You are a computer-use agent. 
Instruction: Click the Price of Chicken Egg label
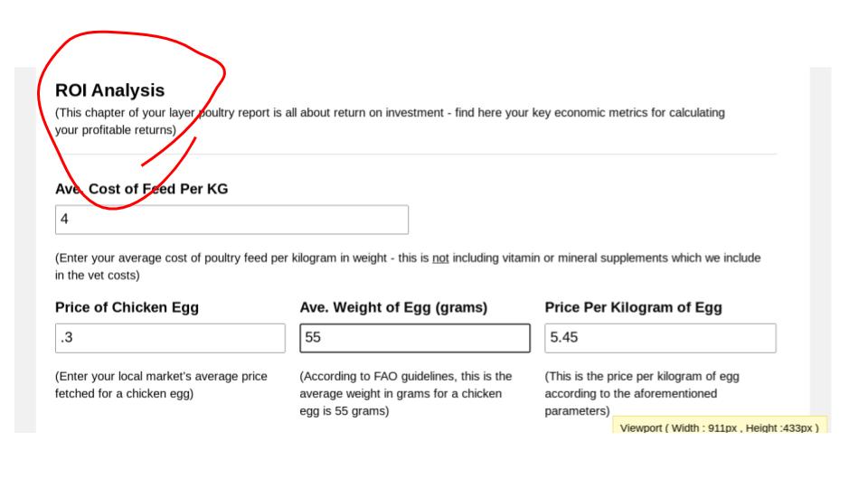(127, 307)
